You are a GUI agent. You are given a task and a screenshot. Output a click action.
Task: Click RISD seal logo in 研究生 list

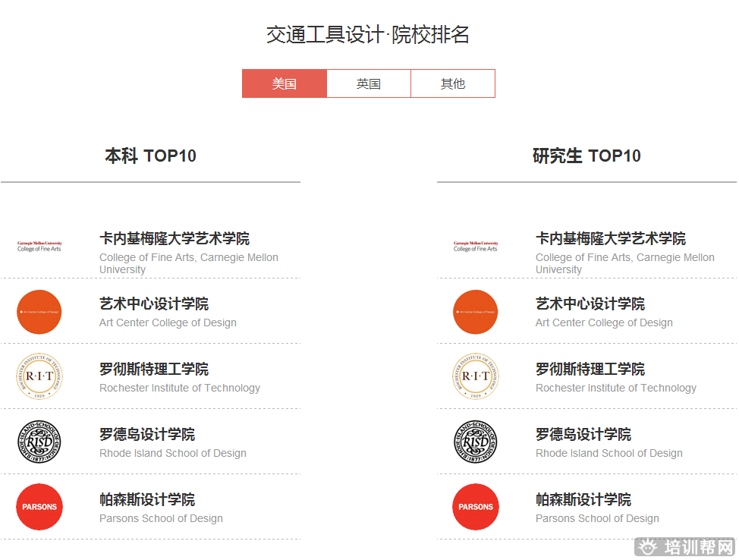coord(476,442)
